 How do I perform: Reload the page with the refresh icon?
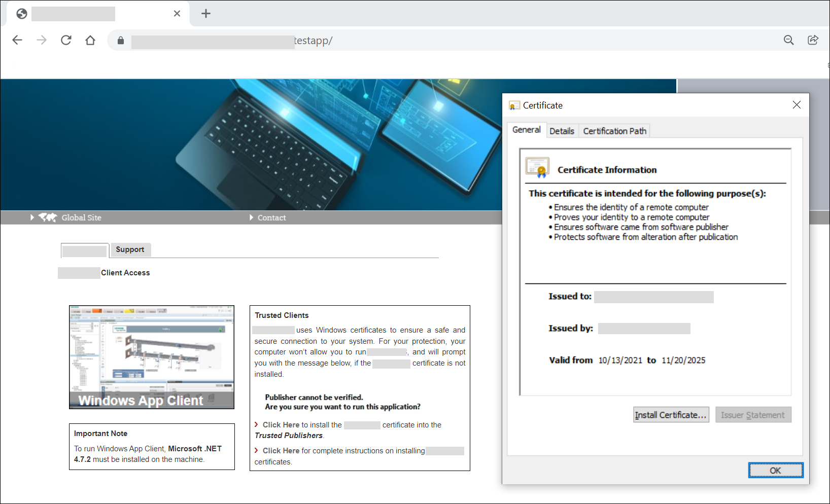coord(66,40)
